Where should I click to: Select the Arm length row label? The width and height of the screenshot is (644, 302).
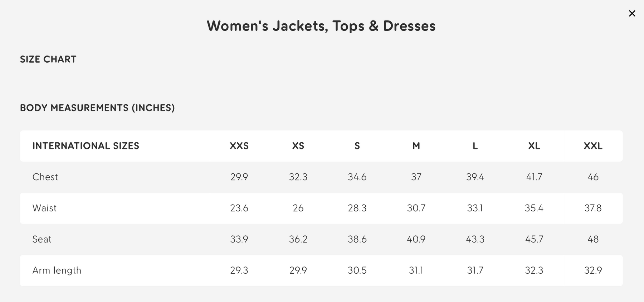coord(57,270)
